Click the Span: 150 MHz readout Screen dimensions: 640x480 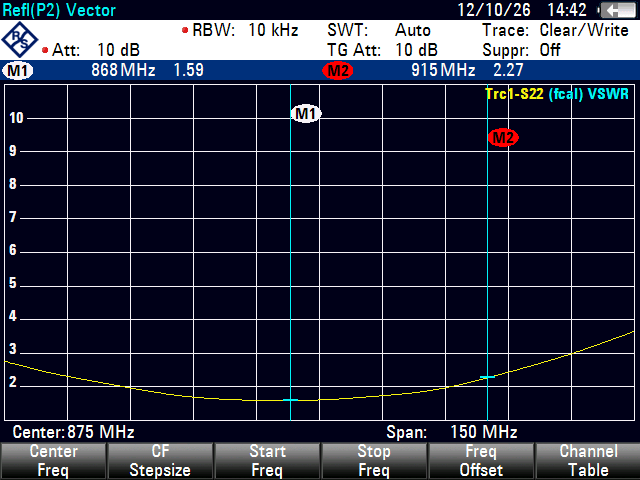[452, 432]
